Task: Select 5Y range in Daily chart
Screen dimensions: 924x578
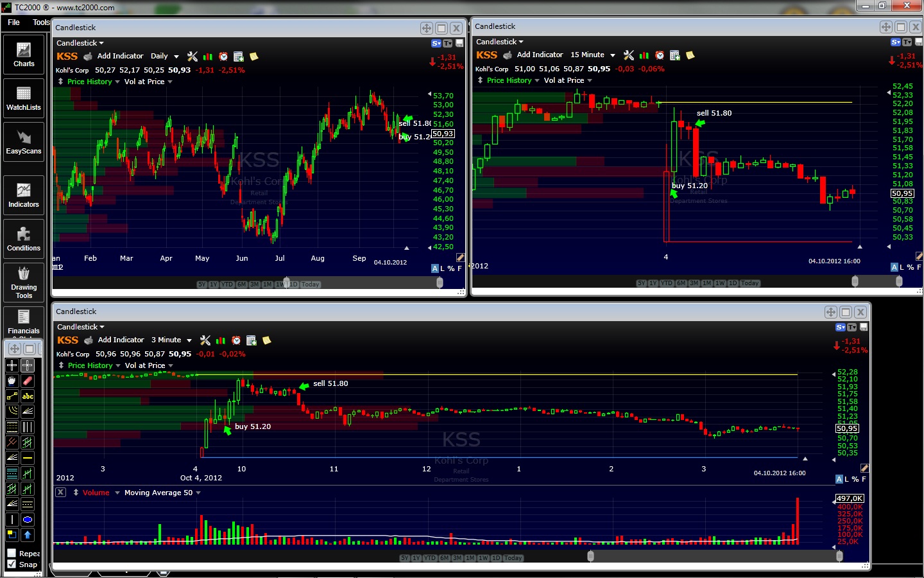Action: tap(201, 285)
